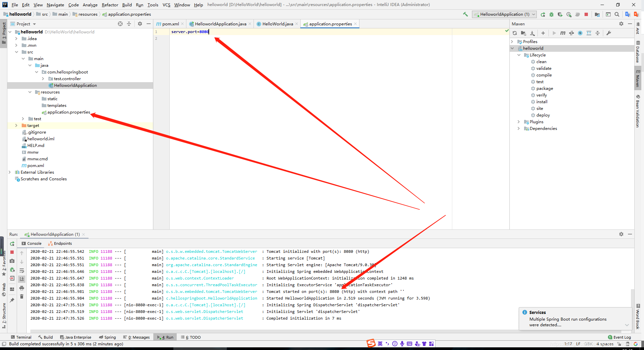Screen dimensions: 644x350
Task: Open Run panel gear settings
Action: tap(621, 234)
